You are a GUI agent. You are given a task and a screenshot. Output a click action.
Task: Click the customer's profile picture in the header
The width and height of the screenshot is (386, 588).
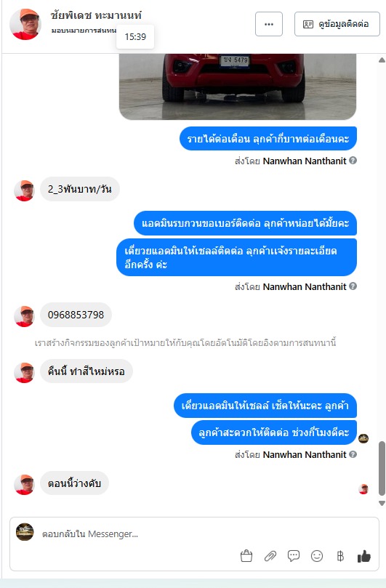click(25, 24)
